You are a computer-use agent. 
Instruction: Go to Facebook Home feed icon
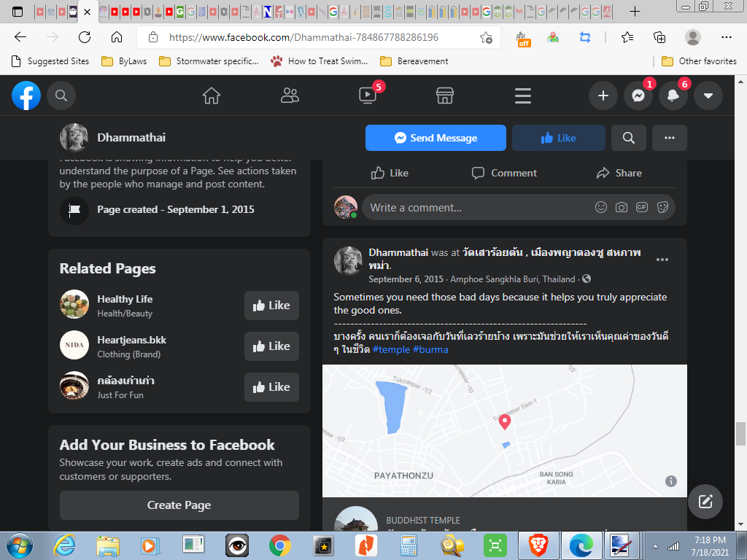point(212,96)
